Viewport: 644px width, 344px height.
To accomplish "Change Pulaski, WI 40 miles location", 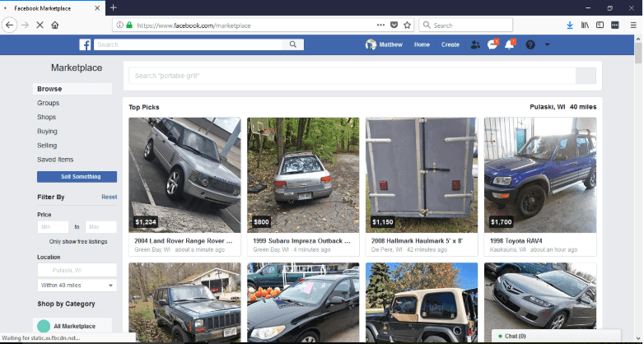I will tap(563, 107).
